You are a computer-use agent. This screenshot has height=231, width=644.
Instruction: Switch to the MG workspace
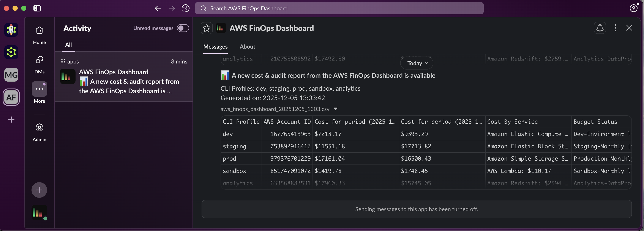click(11, 75)
